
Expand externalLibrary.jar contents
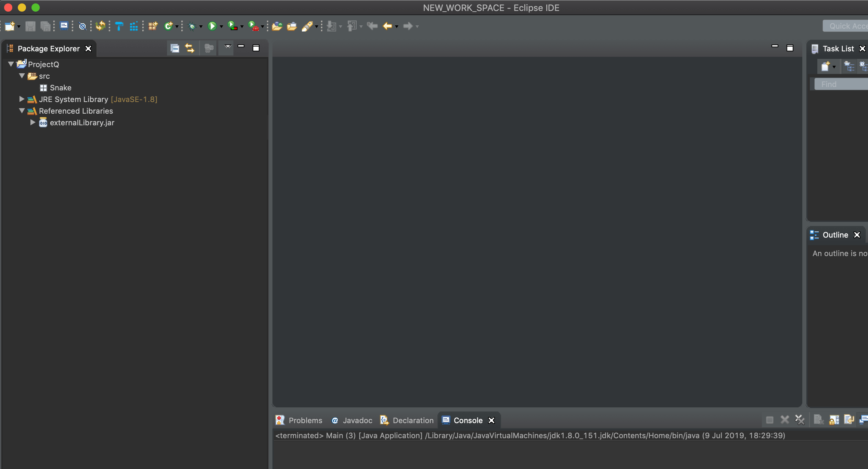(x=33, y=123)
